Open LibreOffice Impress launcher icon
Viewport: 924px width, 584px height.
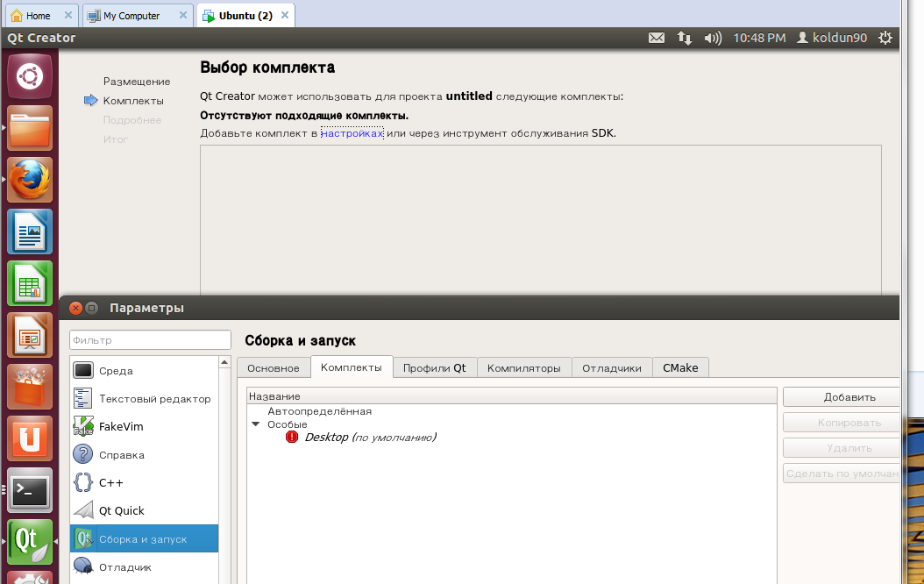point(30,335)
